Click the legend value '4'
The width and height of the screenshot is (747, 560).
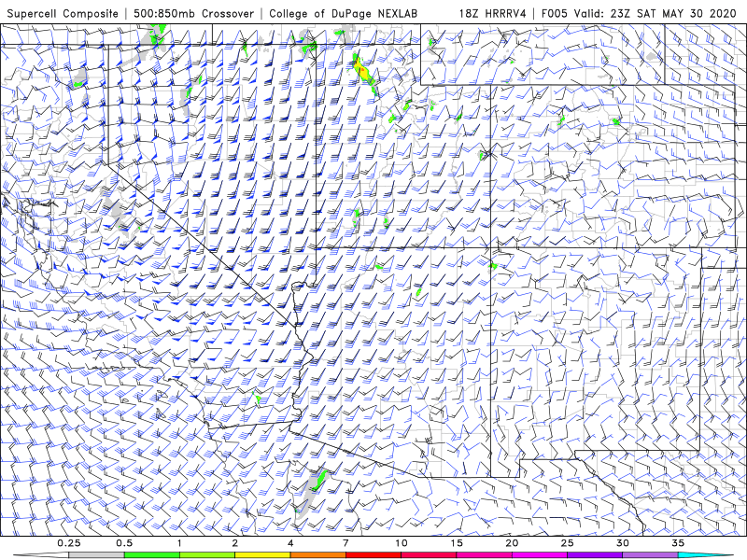290,543
